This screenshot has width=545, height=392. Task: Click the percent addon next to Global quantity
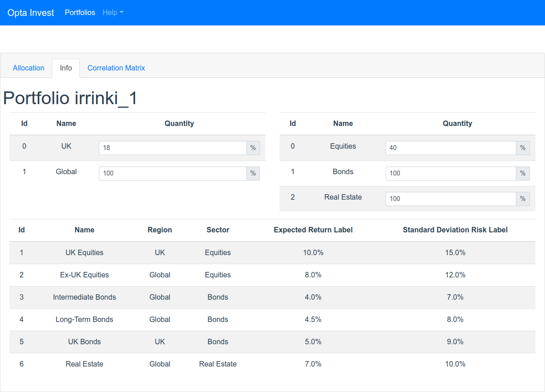(253, 173)
